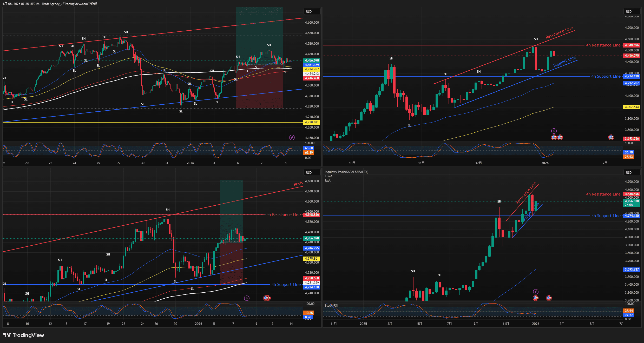Click US flag event below lightning in bottom-right chart

tap(536, 298)
